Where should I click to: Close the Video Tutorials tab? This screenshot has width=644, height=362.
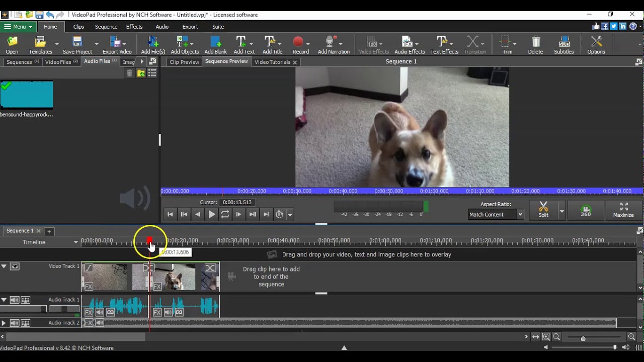click(295, 62)
